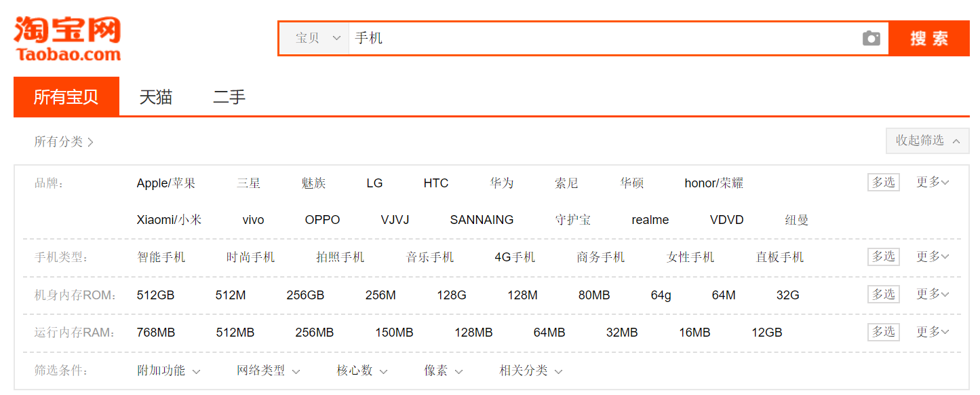Filter by brand 纽曼

[x=796, y=220]
